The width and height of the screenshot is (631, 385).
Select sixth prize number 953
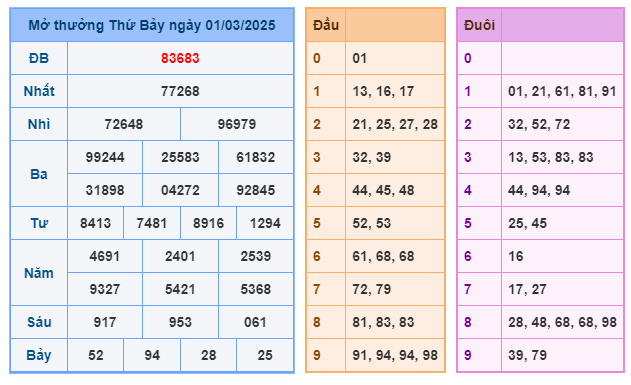pos(180,322)
